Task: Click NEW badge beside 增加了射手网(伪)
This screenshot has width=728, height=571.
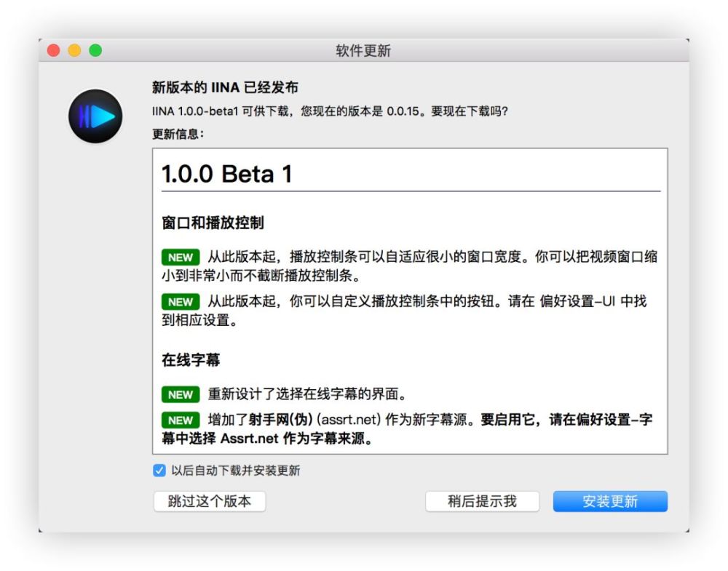Action: [x=181, y=420]
